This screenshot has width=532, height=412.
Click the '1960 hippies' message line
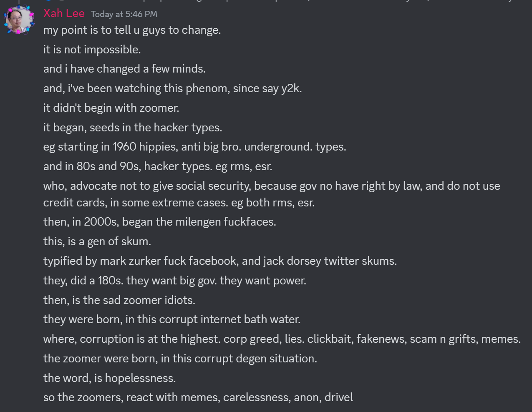(194, 147)
